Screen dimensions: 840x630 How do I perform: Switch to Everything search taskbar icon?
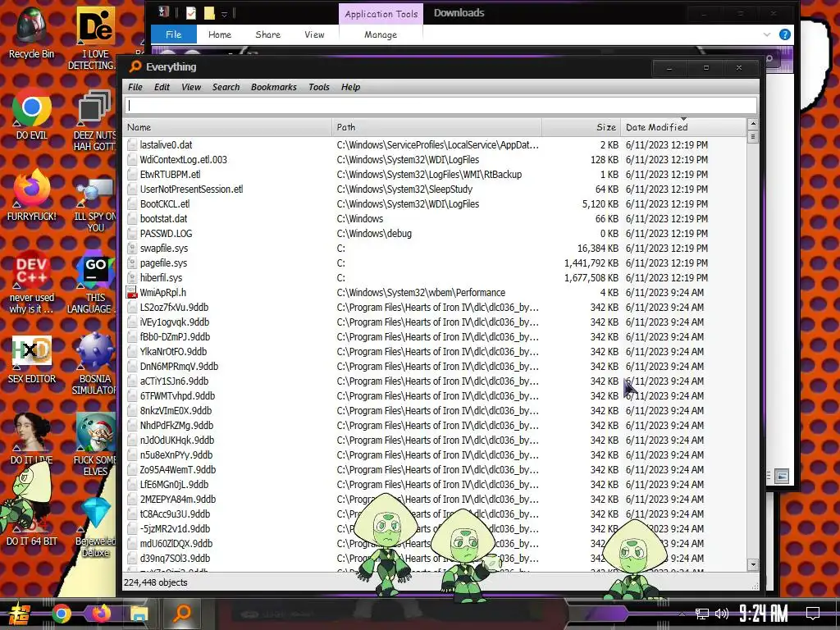coord(182,614)
